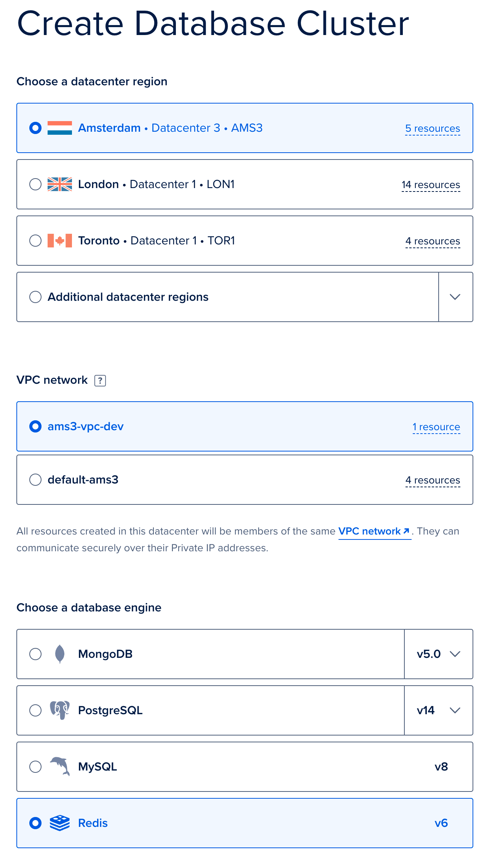Screen dimensions: 495x868
Task: Select the London LON1 radio button
Action: (x=35, y=184)
